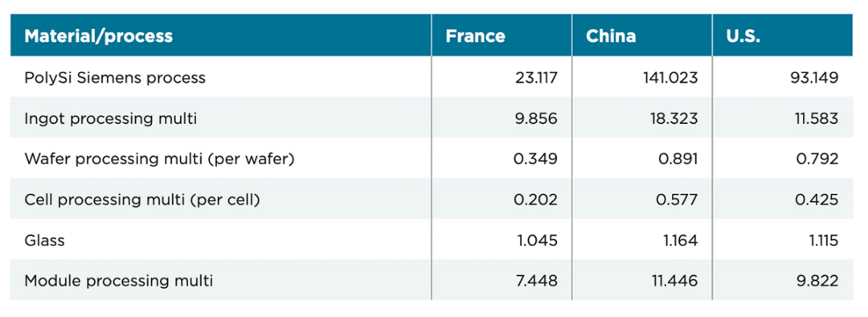Select France module value 7.448

[536, 282]
